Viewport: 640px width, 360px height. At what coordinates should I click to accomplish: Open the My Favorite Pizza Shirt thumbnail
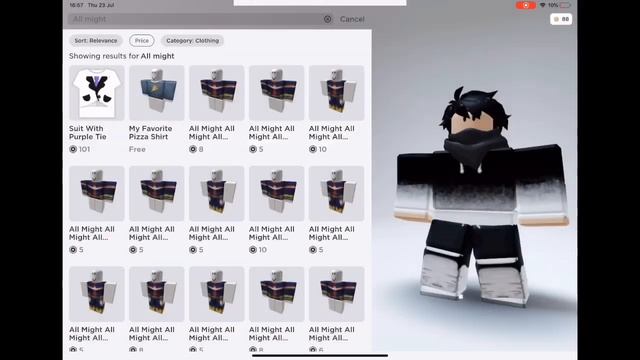click(157, 93)
